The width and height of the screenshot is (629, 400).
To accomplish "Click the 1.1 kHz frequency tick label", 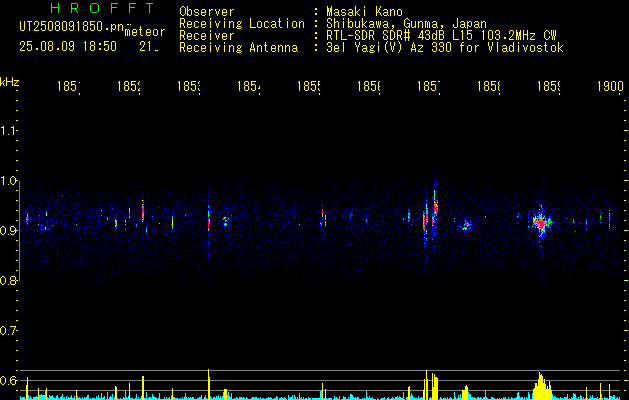I will coord(8,131).
